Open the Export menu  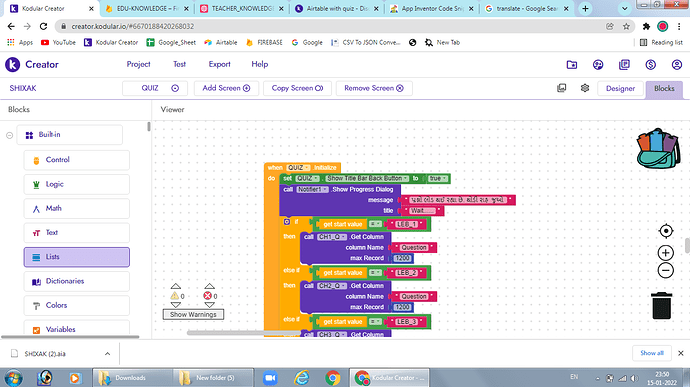(219, 64)
